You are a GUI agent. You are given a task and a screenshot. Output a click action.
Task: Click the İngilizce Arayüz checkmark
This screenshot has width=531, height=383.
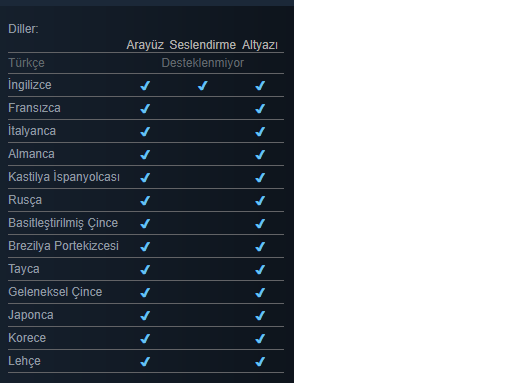click(x=145, y=85)
